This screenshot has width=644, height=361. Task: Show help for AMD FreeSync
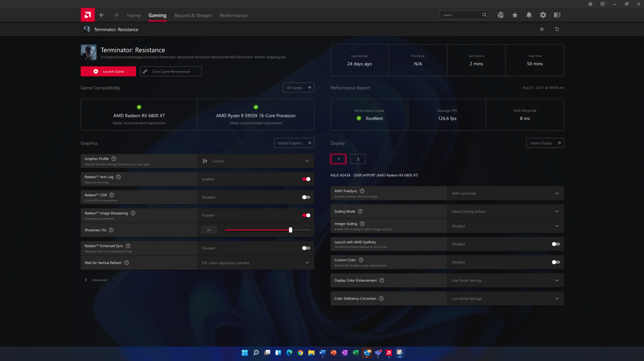(362, 191)
